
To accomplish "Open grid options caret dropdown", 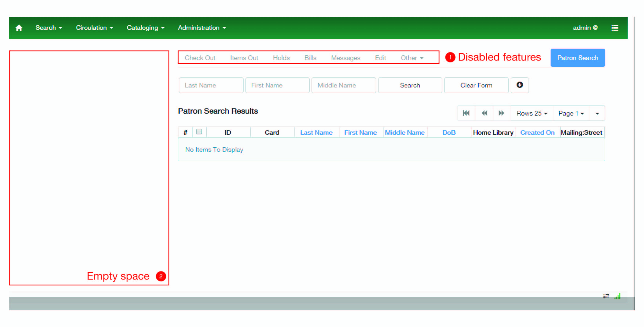I will click(x=597, y=113).
